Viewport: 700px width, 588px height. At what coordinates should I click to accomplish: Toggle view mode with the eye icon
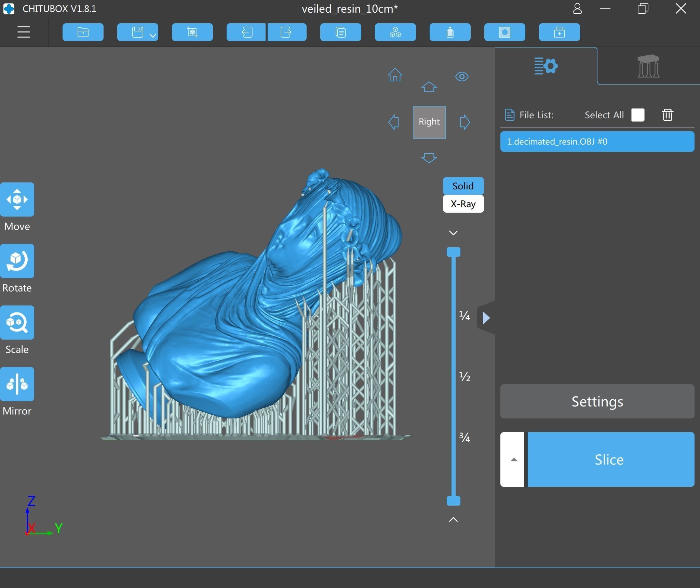coord(462,77)
